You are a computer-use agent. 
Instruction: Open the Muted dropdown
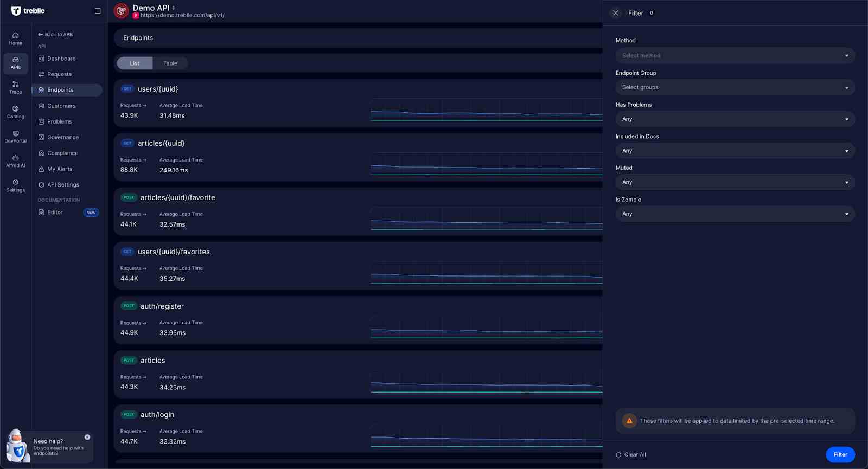(x=735, y=182)
